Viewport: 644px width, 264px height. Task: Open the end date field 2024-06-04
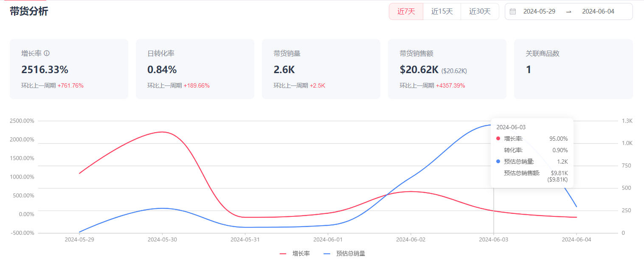pos(598,11)
